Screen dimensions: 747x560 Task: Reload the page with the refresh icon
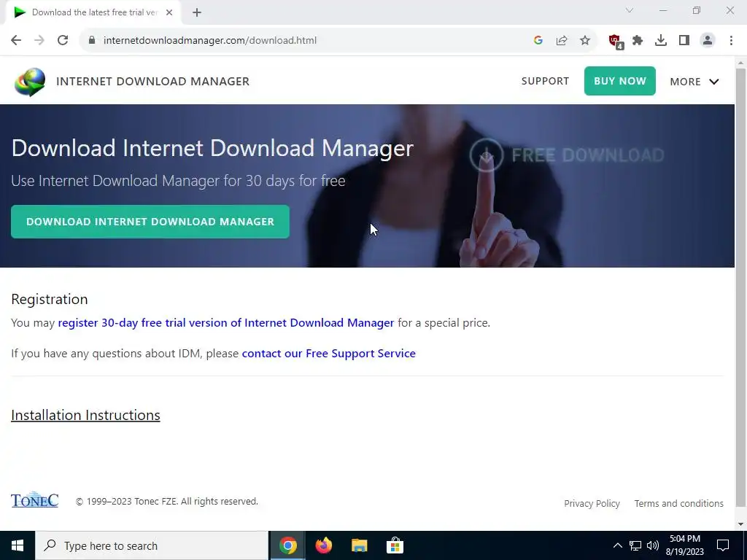click(x=63, y=40)
